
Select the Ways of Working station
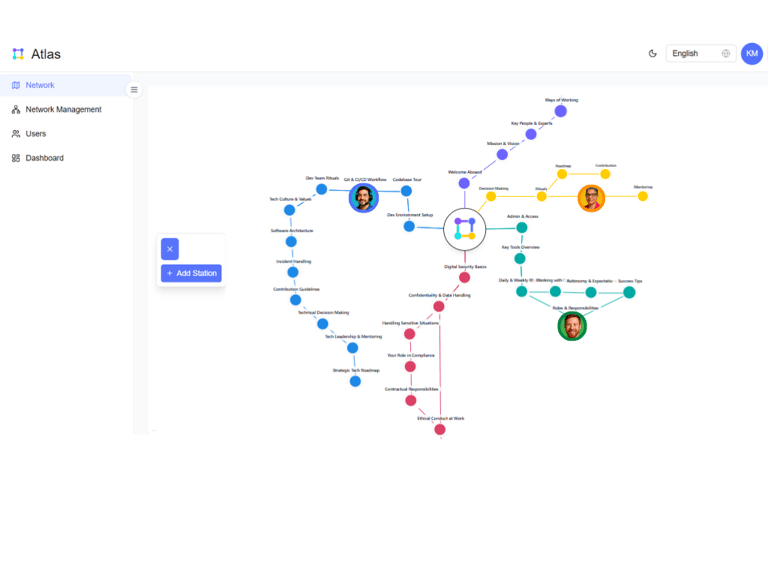tap(561, 111)
